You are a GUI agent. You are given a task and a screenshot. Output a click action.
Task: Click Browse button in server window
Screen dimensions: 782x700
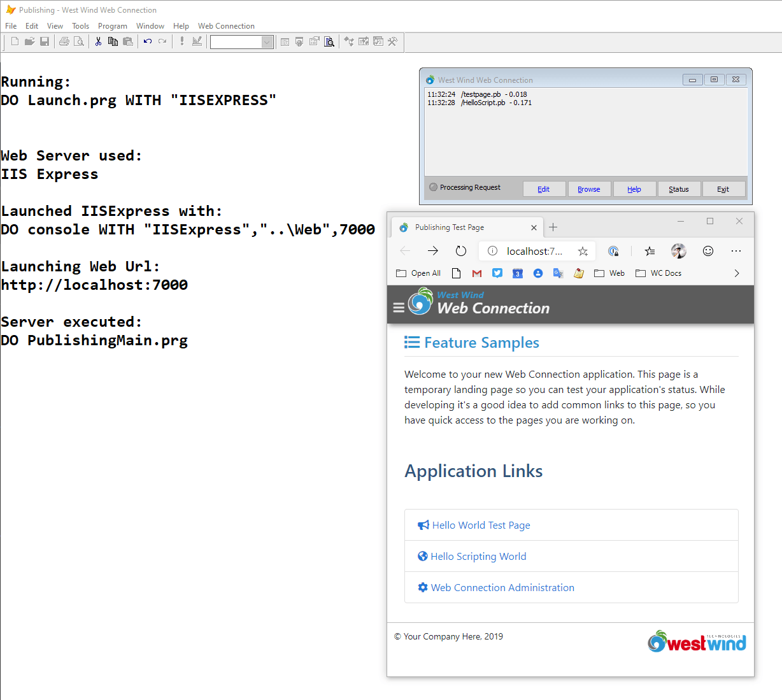589,189
